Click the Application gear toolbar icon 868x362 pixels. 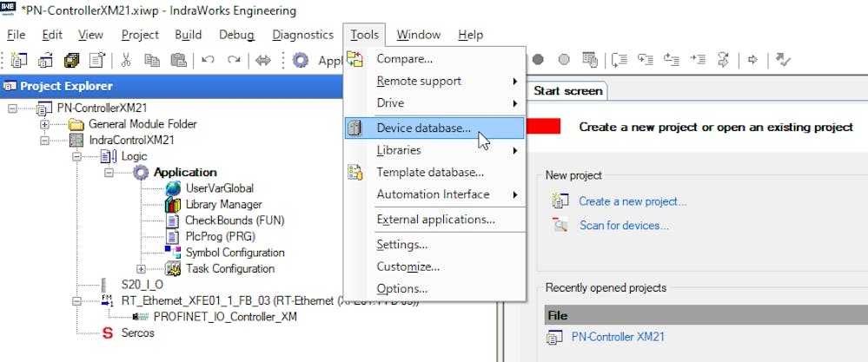pos(300,60)
